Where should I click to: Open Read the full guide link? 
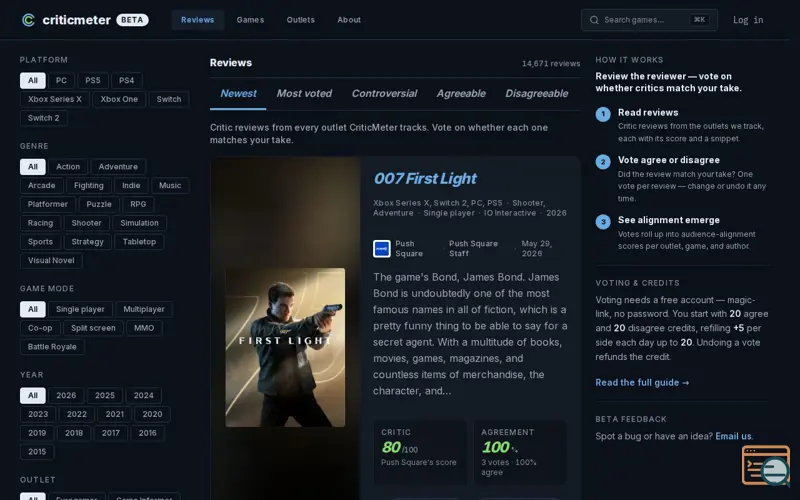pyautogui.click(x=642, y=383)
